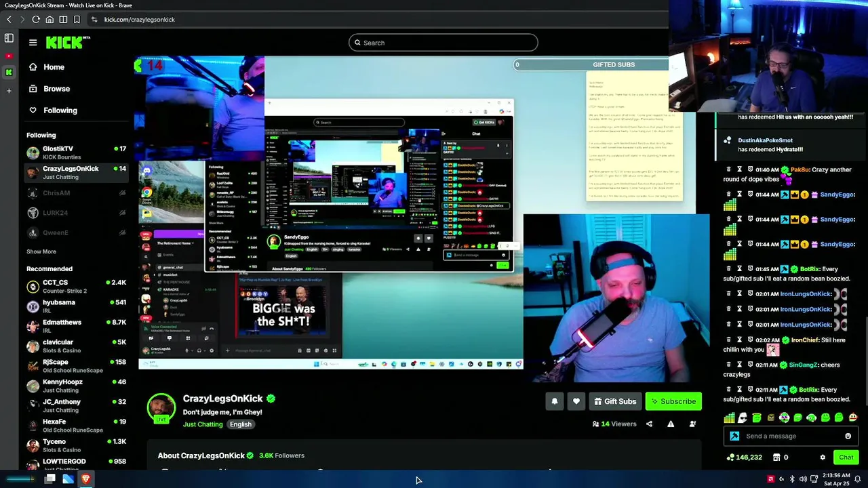Viewport: 868px width, 488px height.
Task: Open emoji picker in chat input
Action: coord(848,436)
